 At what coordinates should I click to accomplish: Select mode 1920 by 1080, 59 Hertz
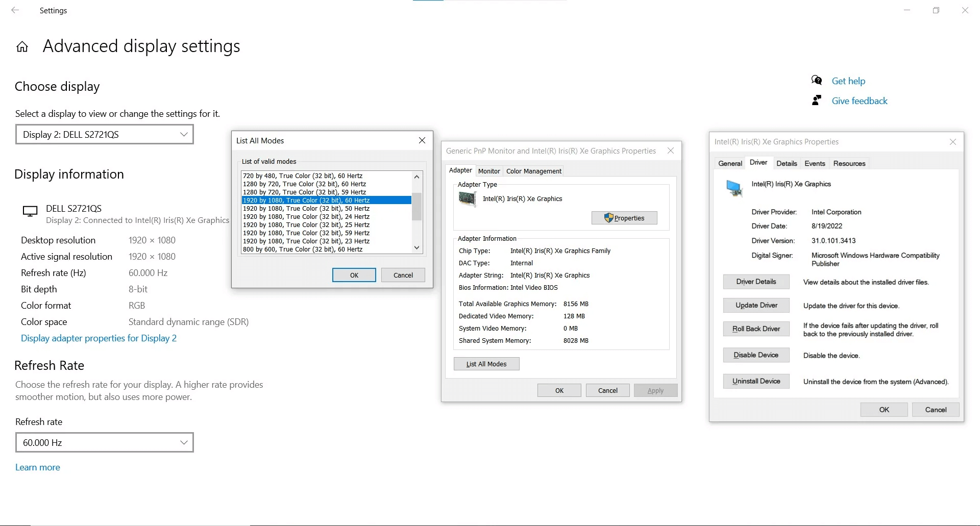(x=326, y=233)
